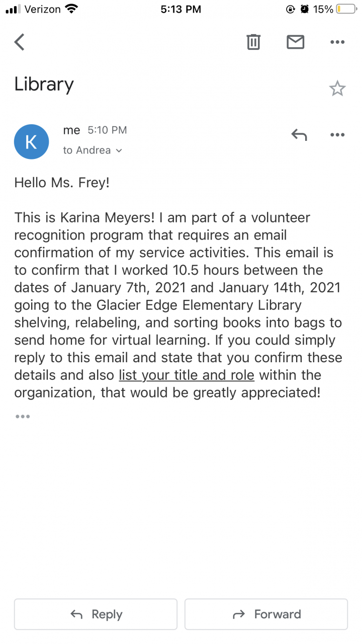Star the Library email
362x644 pixels.
(337, 89)
